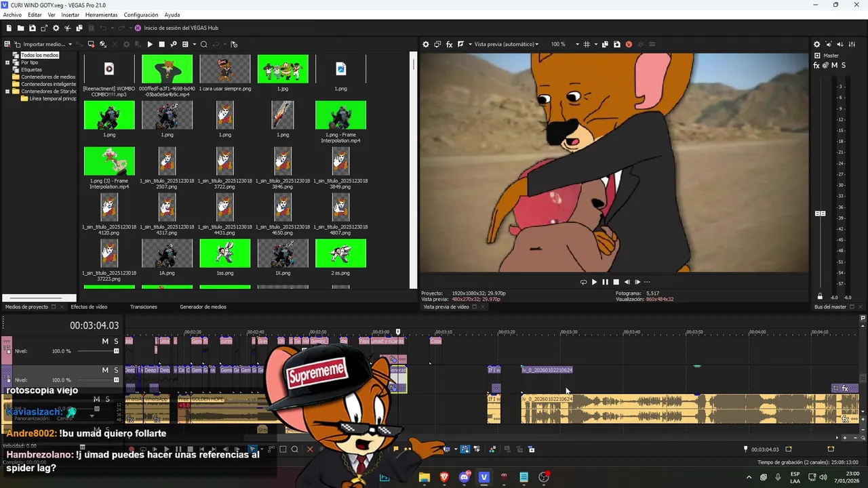Open the overlays dropdown arrow beside grid icon
The height and width of the screenshot is (488, 868).
pos(596,44)
